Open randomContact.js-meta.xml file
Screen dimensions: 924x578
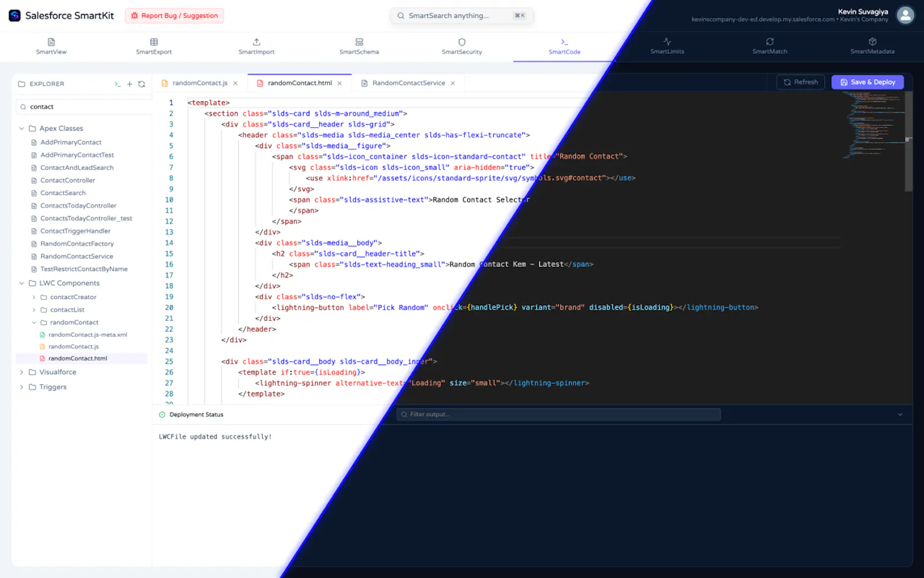[x=88, y=335]
